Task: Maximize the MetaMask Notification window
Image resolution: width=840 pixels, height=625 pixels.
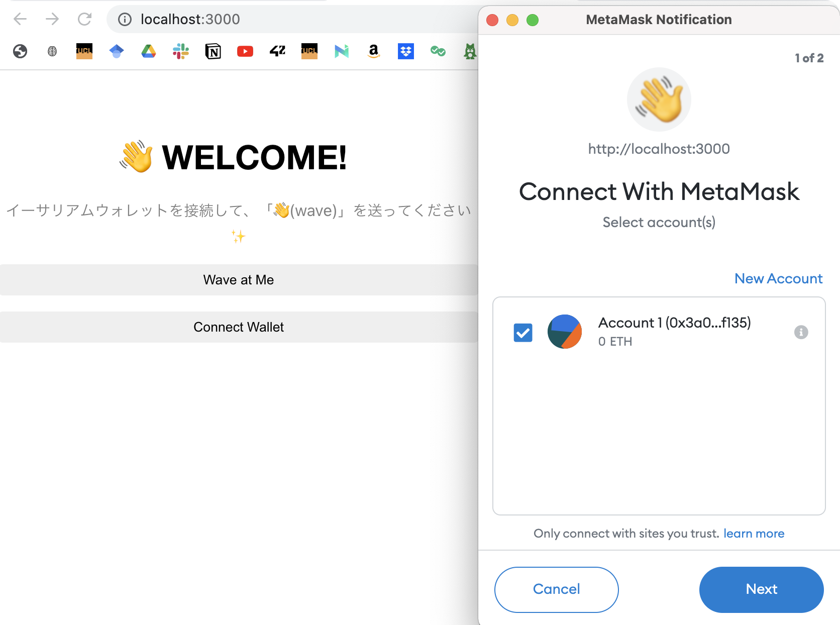Action: pyautogui.click(x=533, y=20)
